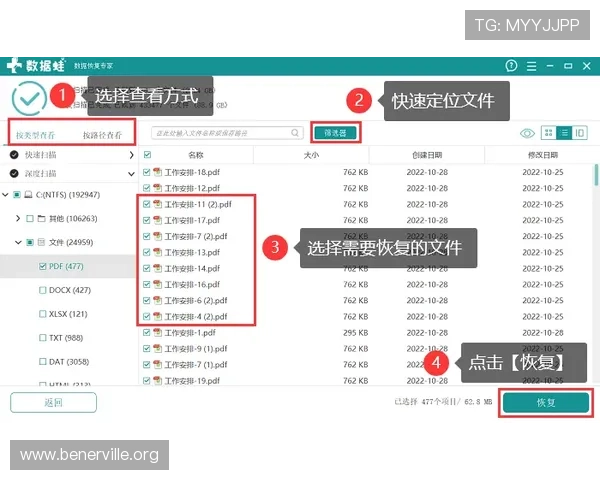Open the 筛选器 filter button
Viewport: 600px width, 480px height.
tap(336, 133)
